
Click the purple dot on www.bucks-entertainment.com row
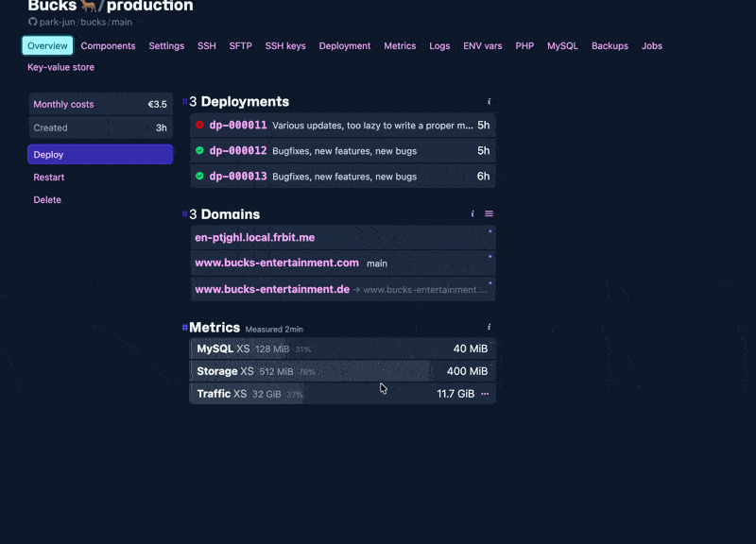(490, 255)
